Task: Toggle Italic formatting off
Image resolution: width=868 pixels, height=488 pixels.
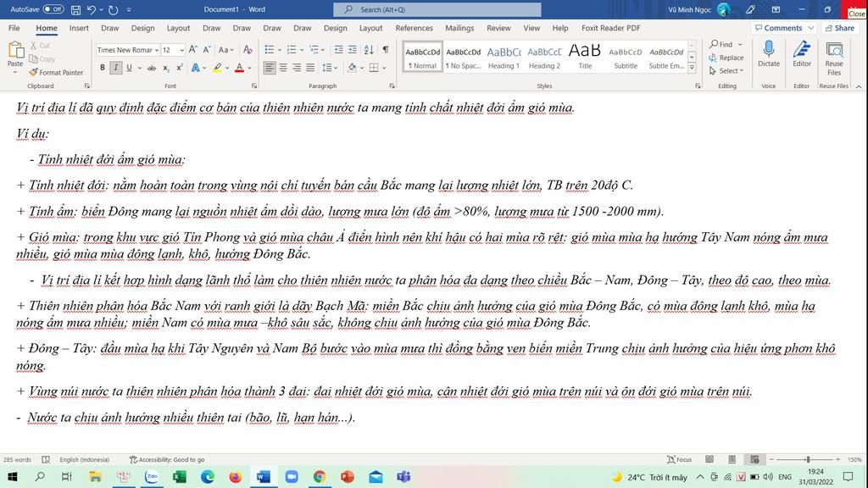Action: 115,68
